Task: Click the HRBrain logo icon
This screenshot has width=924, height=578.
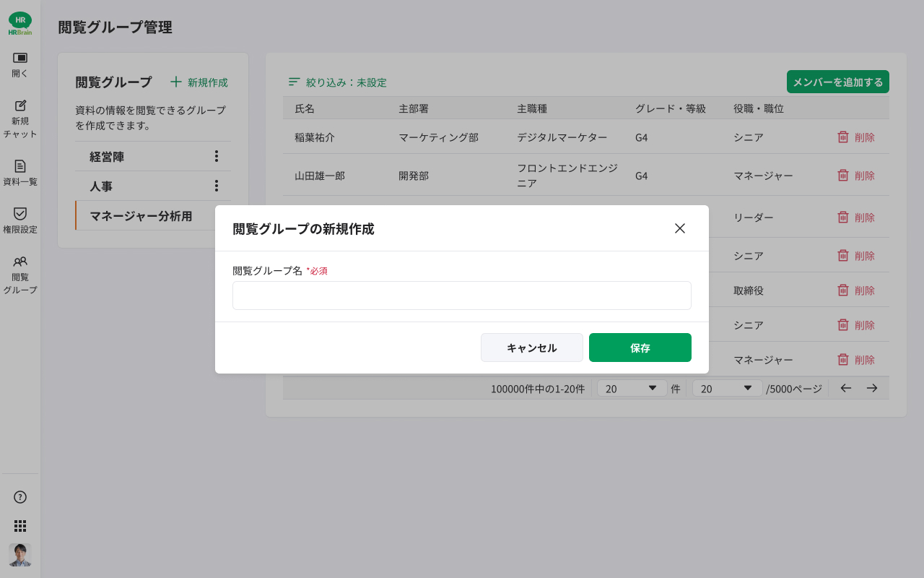Action: pyautogui.click(x=20, y=23)
